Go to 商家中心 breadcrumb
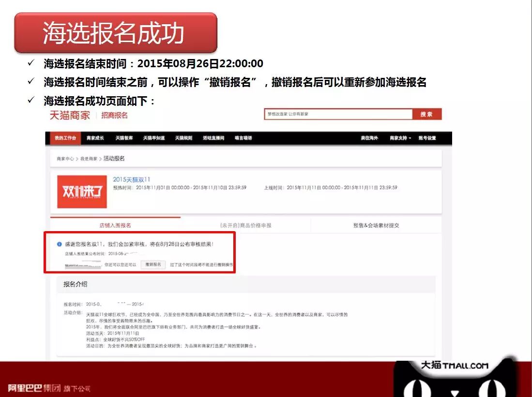 click(x=65, y=159)
